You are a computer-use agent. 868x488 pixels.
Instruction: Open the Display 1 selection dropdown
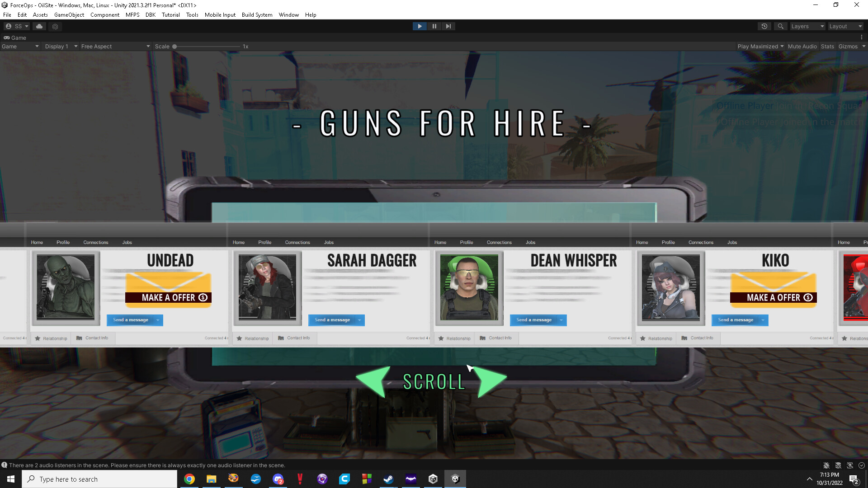(60, 46)
